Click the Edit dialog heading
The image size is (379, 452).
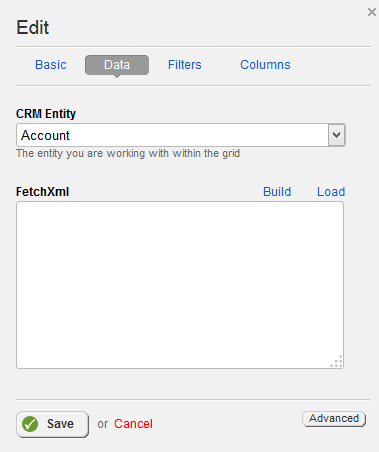[33, 27]
